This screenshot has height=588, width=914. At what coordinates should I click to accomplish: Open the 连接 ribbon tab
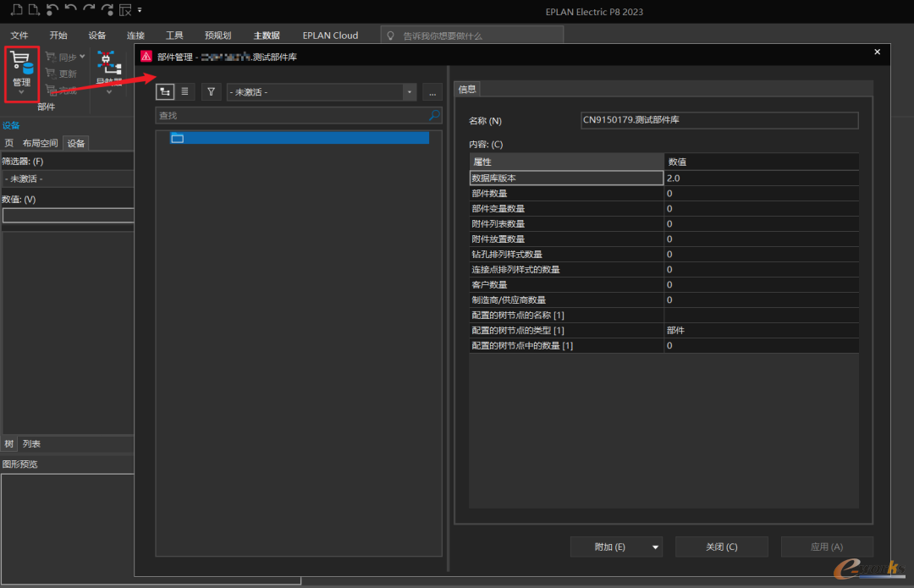pyautogui.click(x=135, y=36)
